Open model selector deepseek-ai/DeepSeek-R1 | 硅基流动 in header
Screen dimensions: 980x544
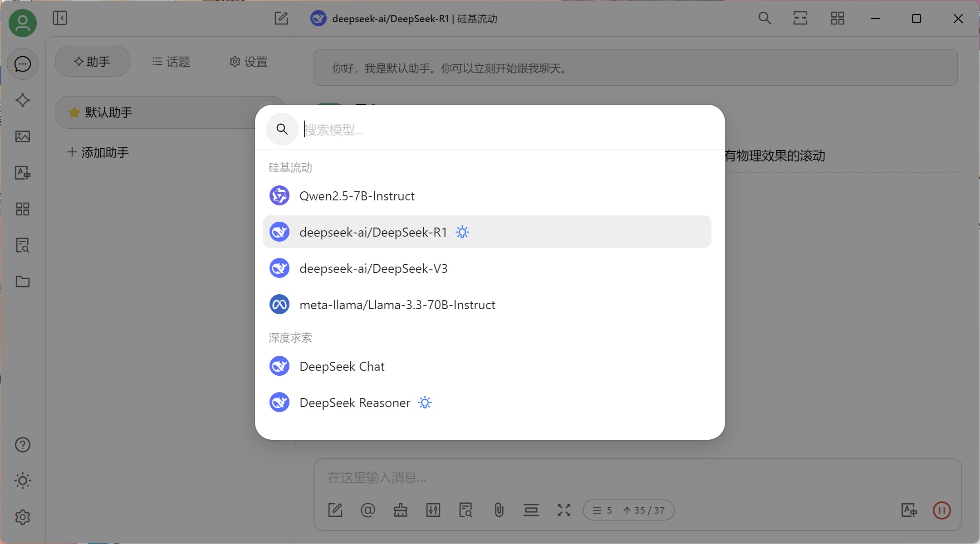click(404, 19)
